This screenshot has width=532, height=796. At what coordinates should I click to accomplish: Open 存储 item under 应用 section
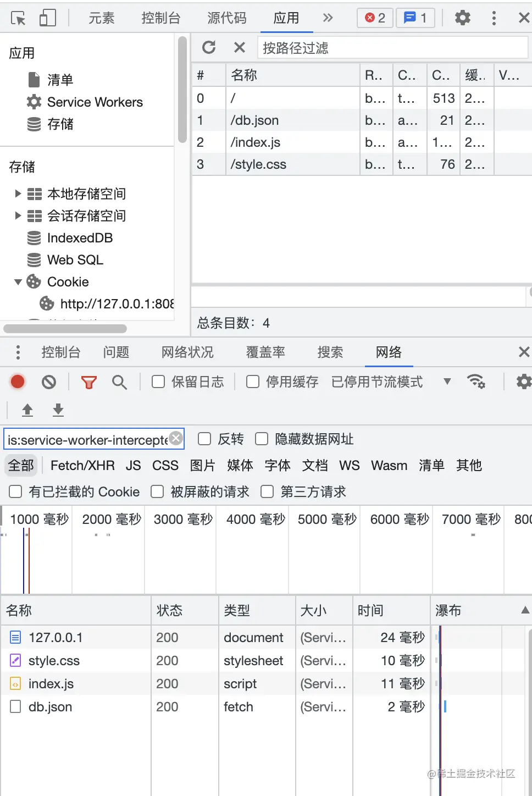click(51, 124)
